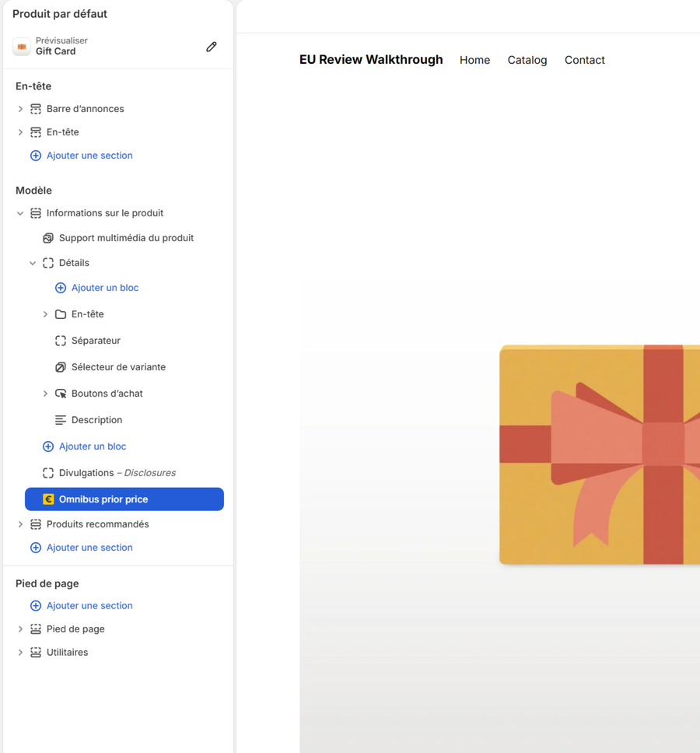Click the euro icon on Omnibus prior price

(x=48, y=499)
